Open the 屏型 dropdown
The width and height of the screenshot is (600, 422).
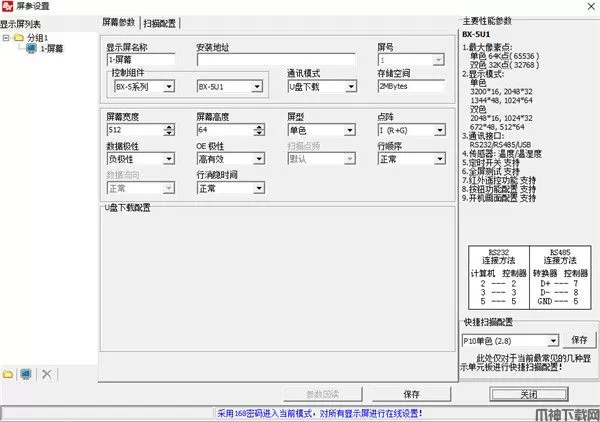(349, 130)
